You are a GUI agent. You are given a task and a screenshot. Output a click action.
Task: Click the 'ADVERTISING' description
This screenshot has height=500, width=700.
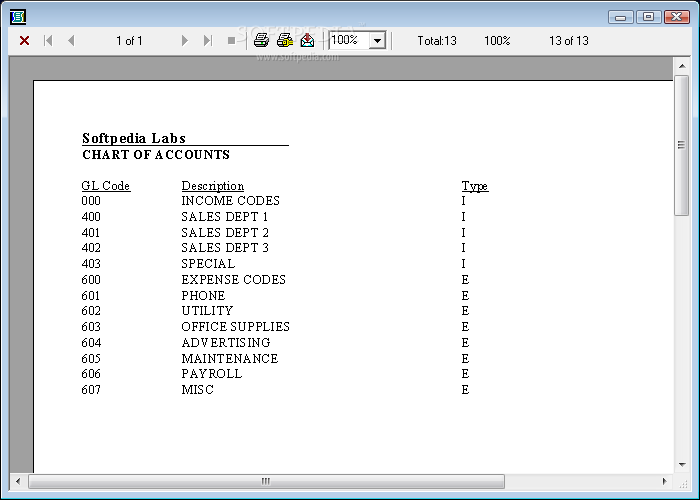tap(226, 343)
